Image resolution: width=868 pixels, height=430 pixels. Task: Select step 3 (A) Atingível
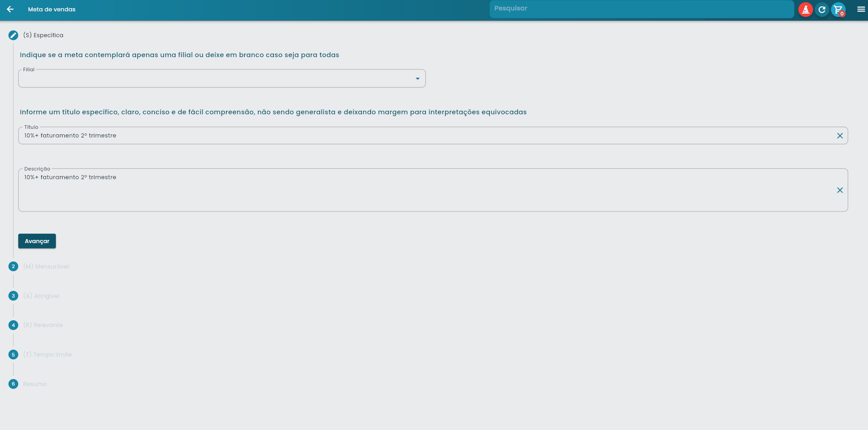pos(41,296)
